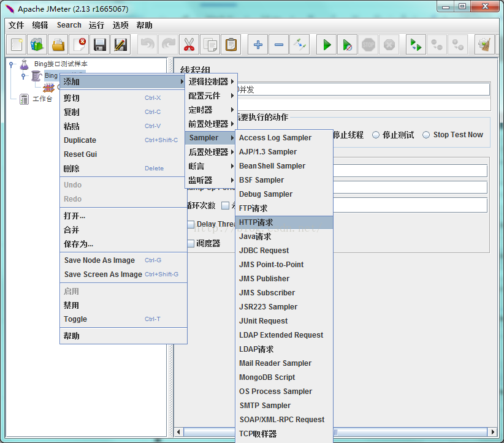The width and height of the screenshot is (504, 443).
Task: Select 禁用 in the context menu
Action: [123, 305]
